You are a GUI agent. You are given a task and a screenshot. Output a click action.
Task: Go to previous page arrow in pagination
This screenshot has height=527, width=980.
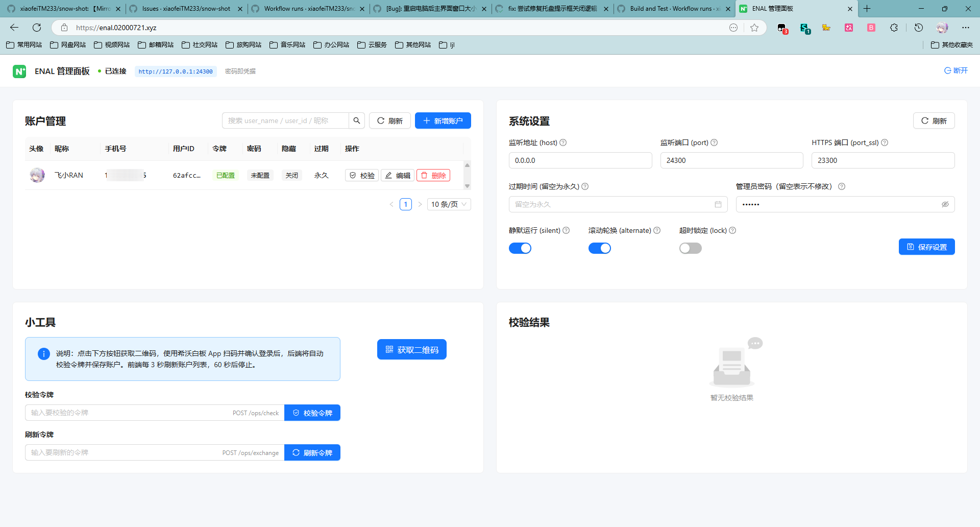pyautogui.click(x=391, y=204)
